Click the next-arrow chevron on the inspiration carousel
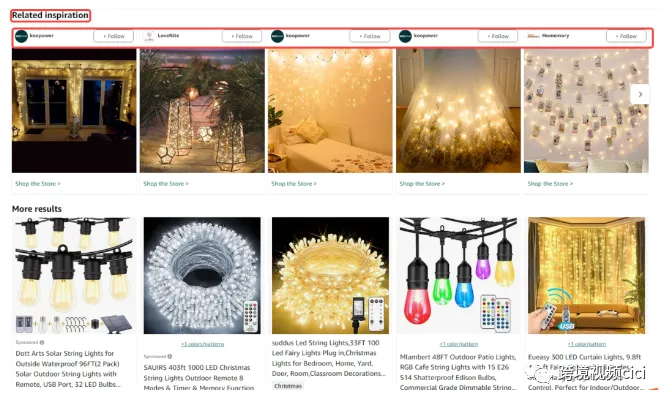Screen dimensions: 667x403 [x=640, y=94]
